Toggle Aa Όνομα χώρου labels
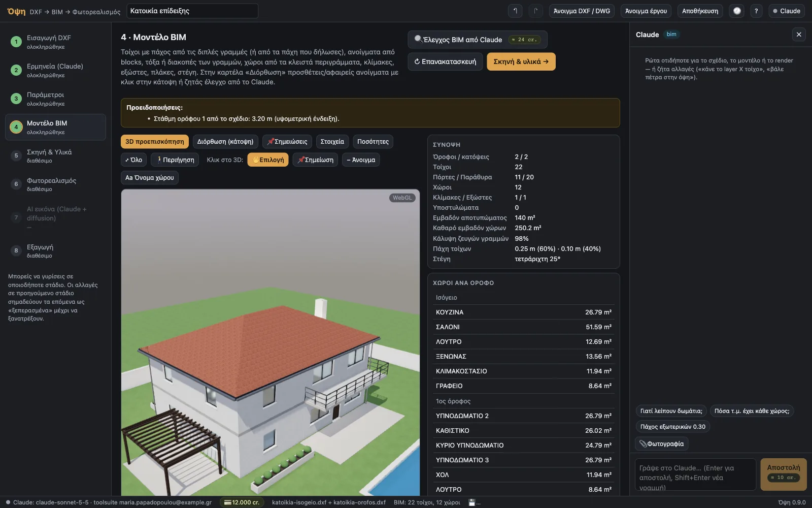 (x=150, y=178)
